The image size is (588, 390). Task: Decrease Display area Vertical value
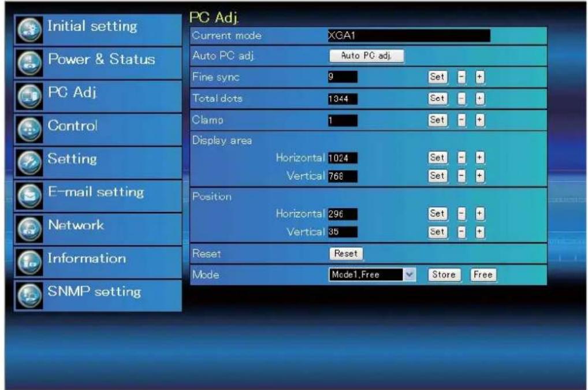pos(462,176)
